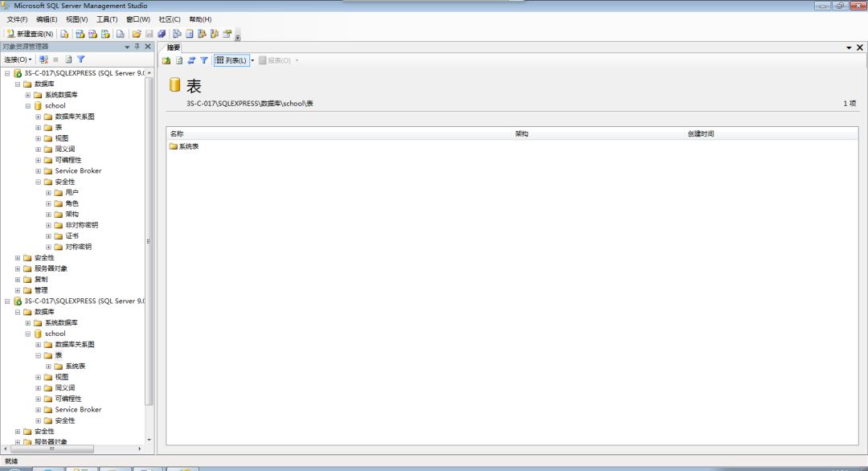The width and height of the screenshot is (868, 471).
Task: Open the Properties Window toolbar icon
Action: click(227, 34)
